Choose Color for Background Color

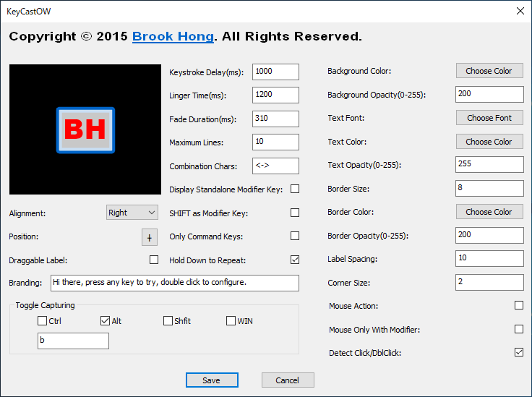click(489, 71)
